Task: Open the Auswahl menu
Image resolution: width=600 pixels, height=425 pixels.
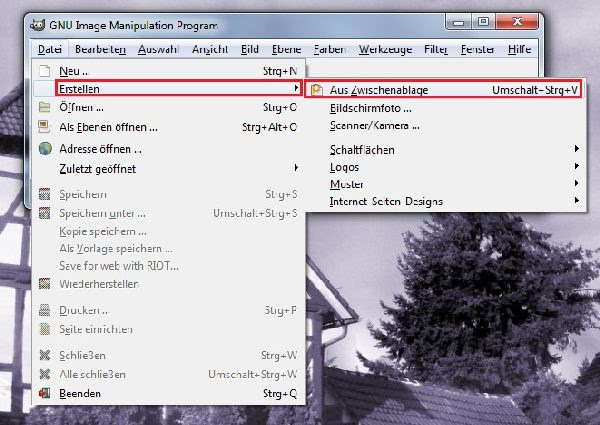Action: 158,49
